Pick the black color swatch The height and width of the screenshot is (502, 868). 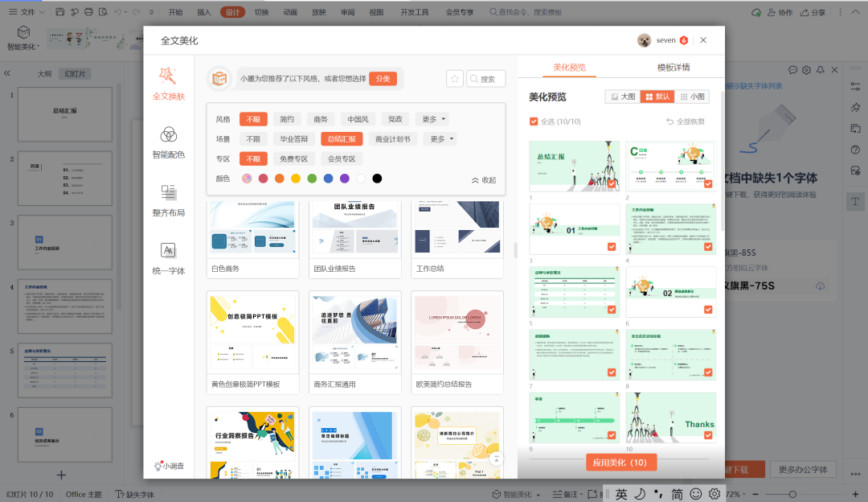coord(377,179)
